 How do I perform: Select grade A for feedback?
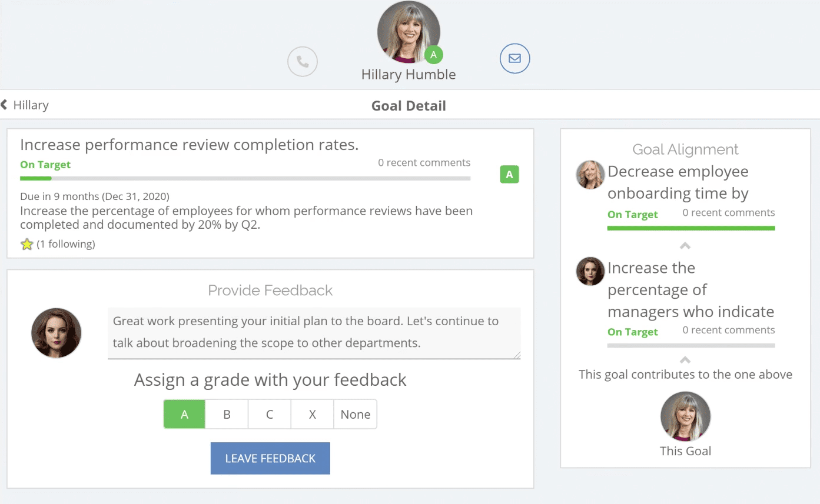tap(184, 415)
